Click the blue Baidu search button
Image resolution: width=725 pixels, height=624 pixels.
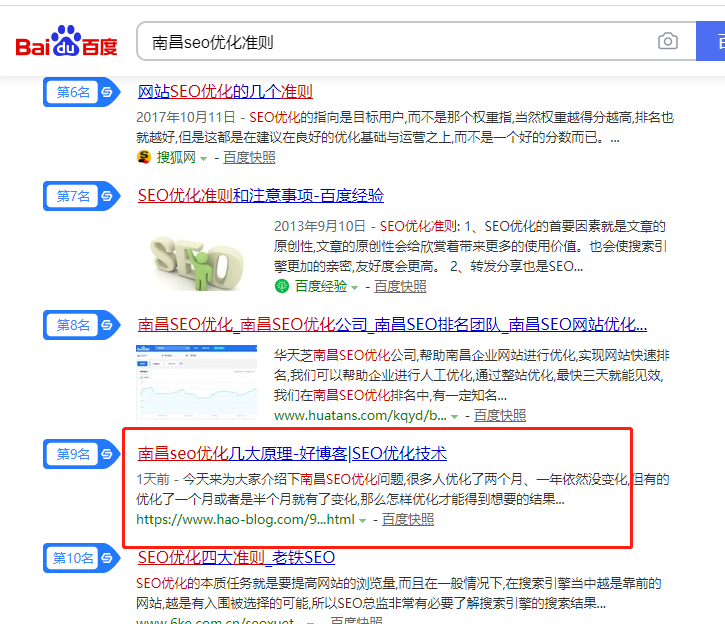tap(711, 41)
